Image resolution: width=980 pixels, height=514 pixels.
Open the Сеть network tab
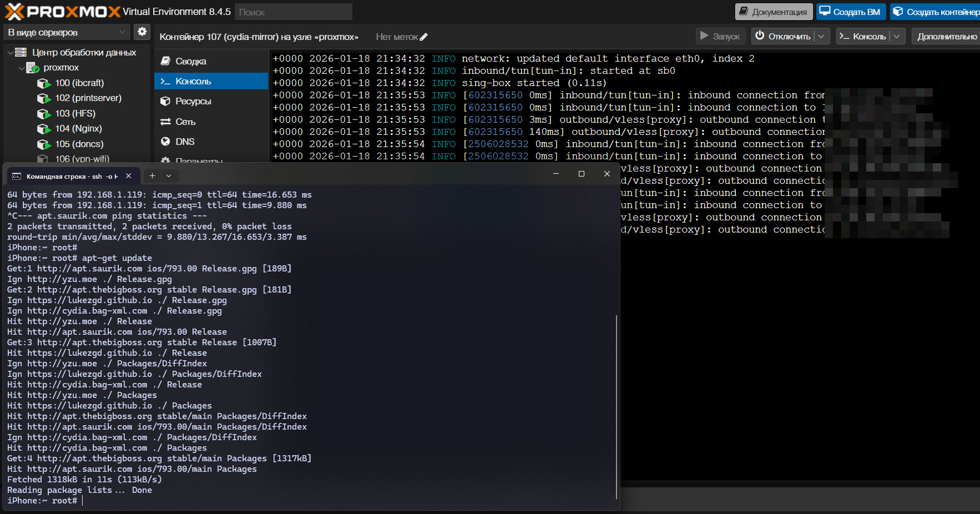(185, 122)
